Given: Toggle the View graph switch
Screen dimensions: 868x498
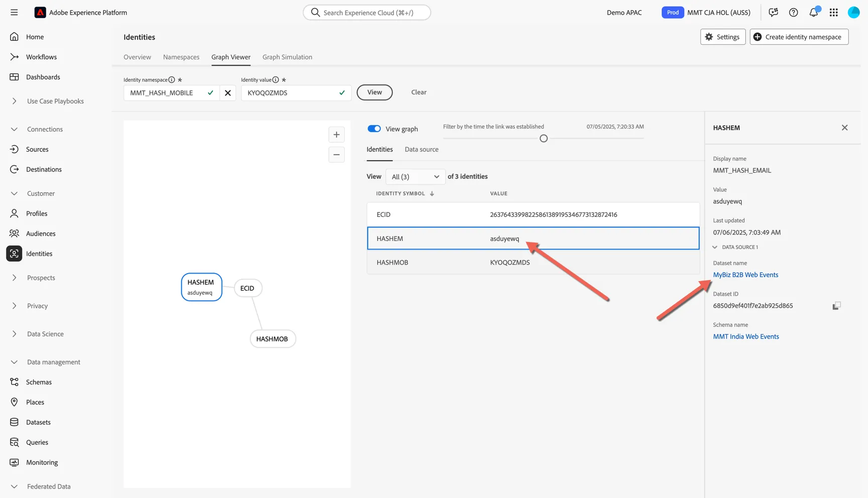Looking at the screenshot, I should (374, 129).
